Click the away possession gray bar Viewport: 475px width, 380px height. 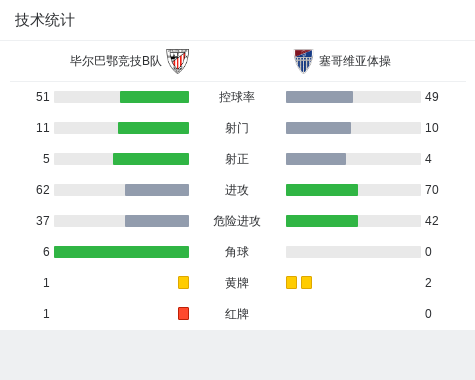tap(319, 97)
